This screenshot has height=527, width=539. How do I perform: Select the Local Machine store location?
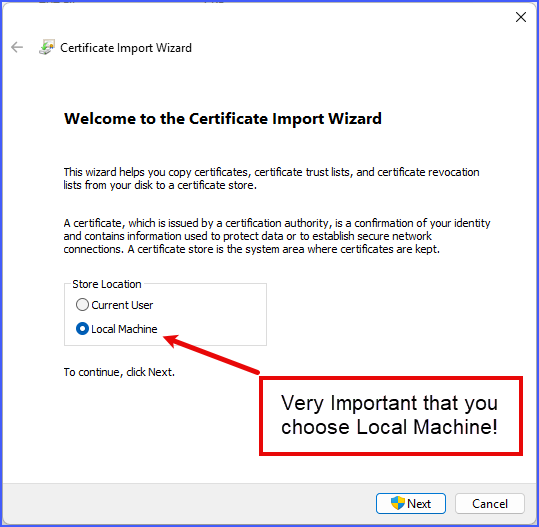(117, 329)
